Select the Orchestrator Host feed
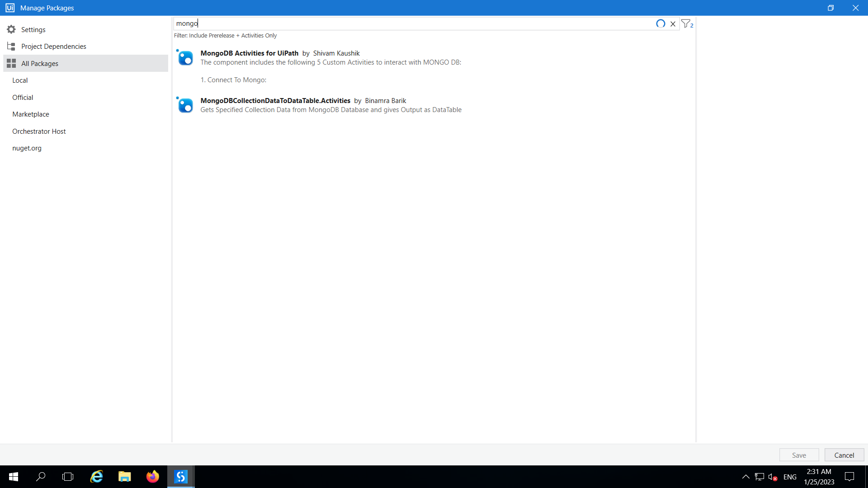This screenshot has height=488, width=868. pos(86,131)
